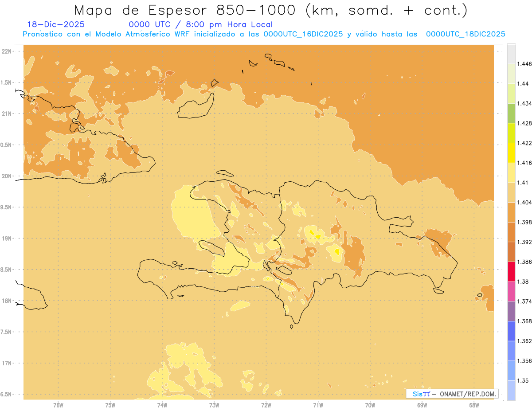
Task: Click the "0000 UTC / 8:00 pm Hora Local" text
Action: click(x=200, y=25)
